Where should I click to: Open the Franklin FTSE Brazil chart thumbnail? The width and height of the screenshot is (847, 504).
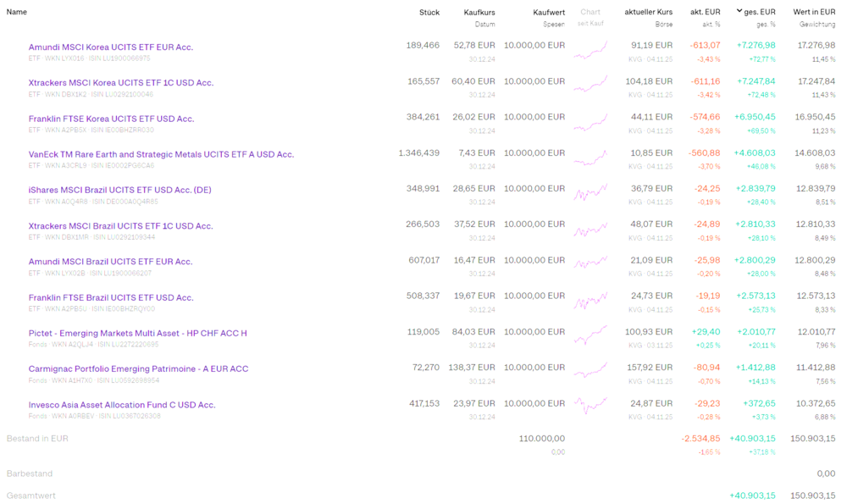pos(590,301)
